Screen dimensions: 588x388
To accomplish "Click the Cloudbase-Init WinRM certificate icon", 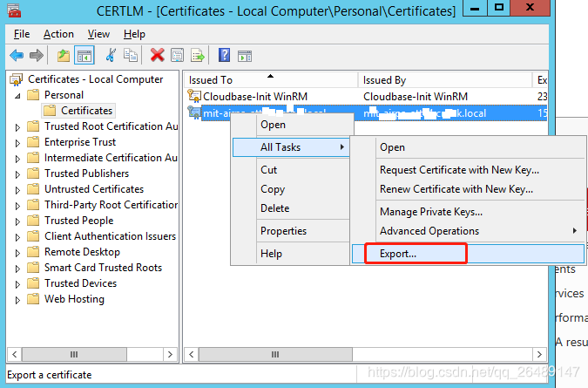I will pos(194,96).
